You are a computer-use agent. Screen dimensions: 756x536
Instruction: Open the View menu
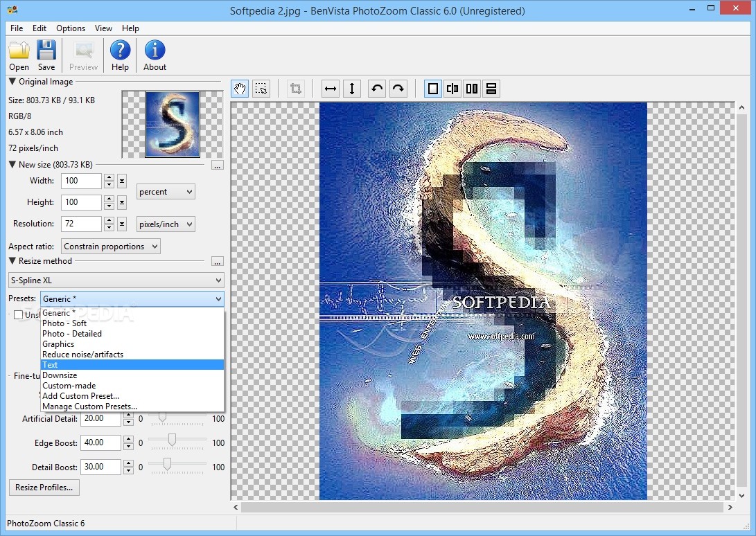click(103, 28)
